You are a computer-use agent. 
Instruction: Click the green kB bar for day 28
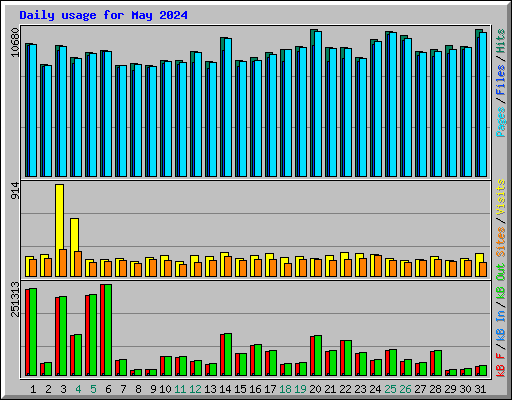[438, 363]
